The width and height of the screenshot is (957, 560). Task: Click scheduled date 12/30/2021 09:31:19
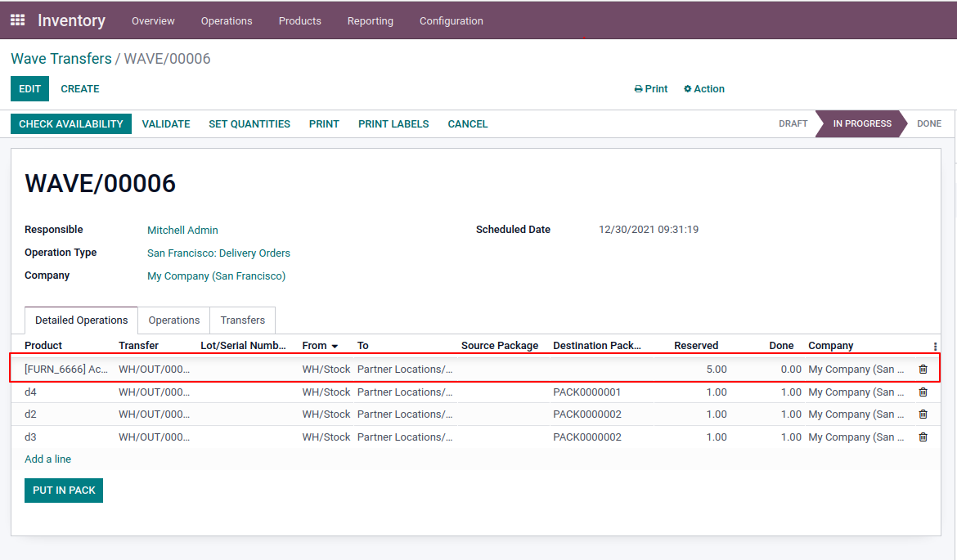click(648, 230)
